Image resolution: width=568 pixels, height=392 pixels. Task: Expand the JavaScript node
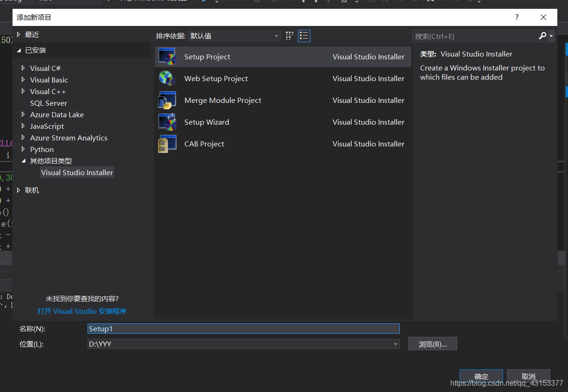(24, 126)
